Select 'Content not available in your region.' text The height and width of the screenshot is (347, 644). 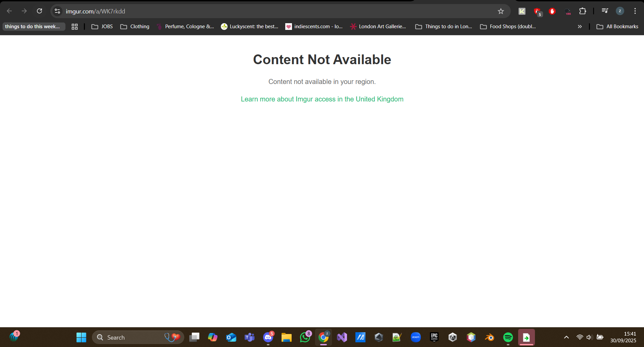pyautogui.click(x=322, y=82)
